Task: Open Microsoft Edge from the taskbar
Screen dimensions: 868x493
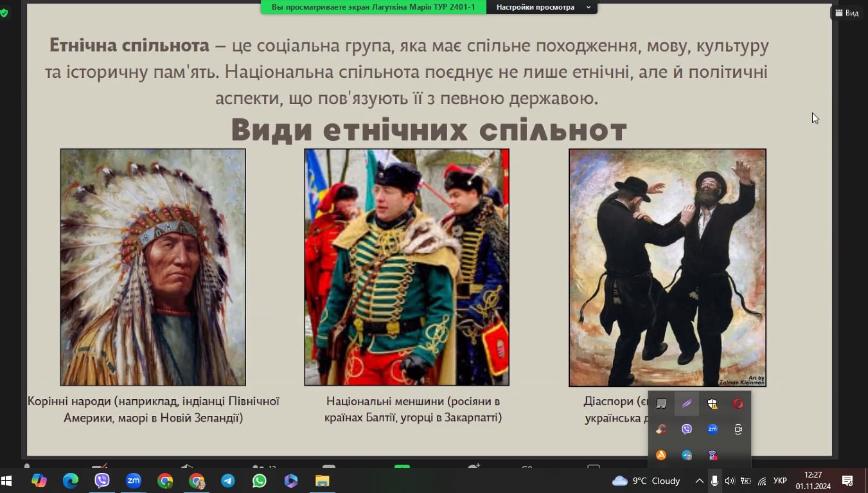Action: pos(70,481)
